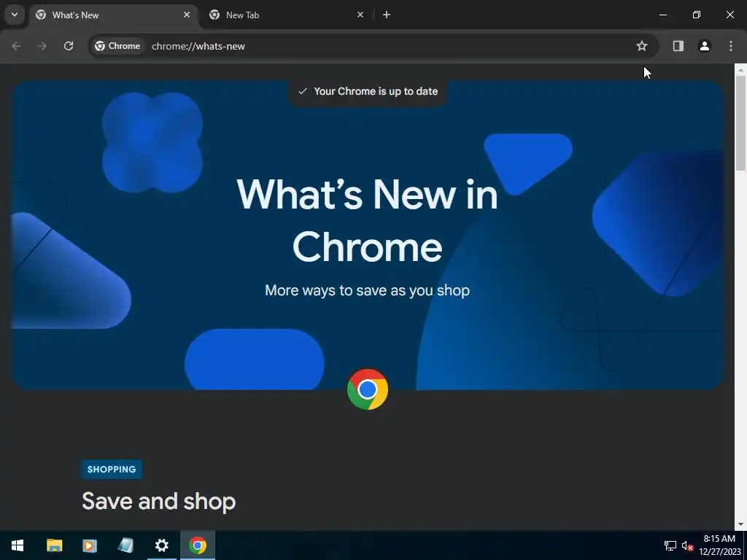
Task: Open File Explorer from taskbar
Action: tap(54, 545)
